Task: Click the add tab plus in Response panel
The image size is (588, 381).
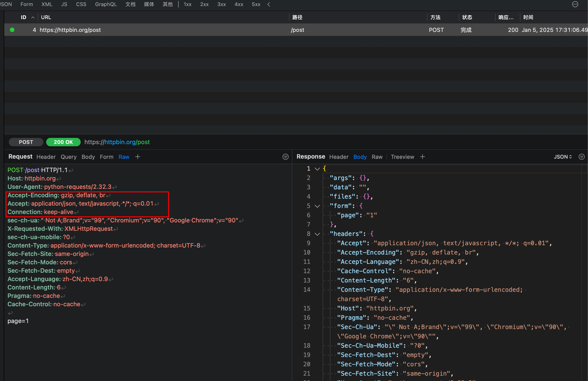Action: click(x=422, y=157)
